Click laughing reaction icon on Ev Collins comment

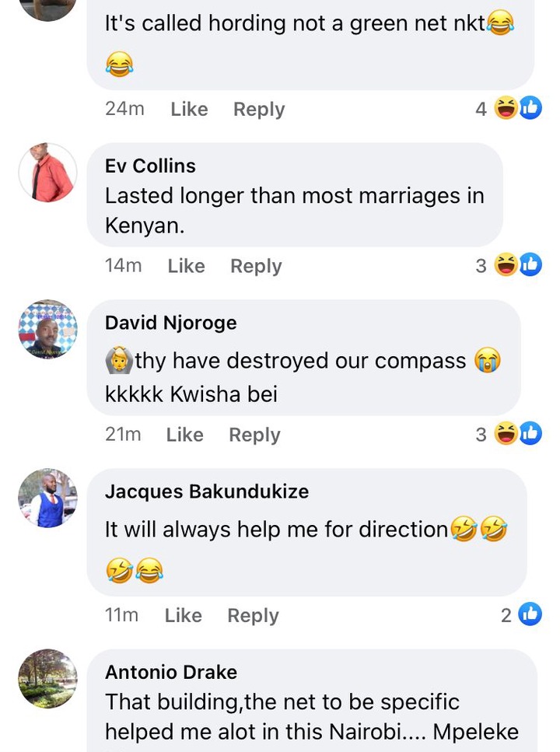[506, 264]
